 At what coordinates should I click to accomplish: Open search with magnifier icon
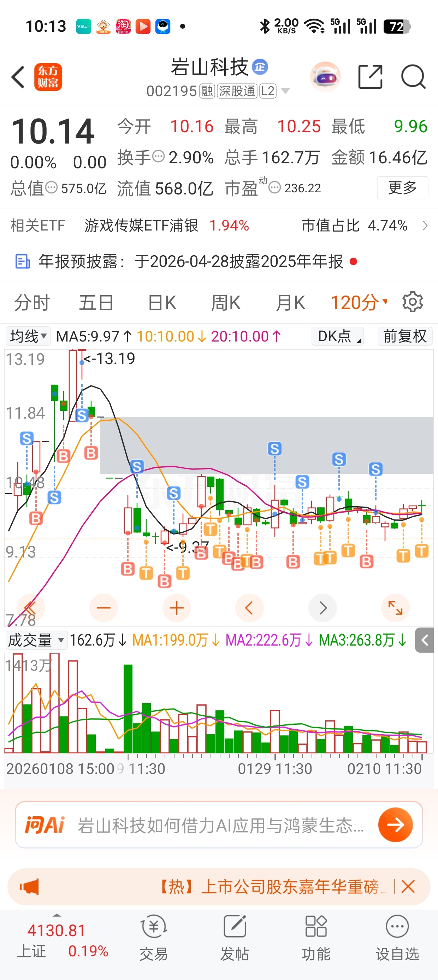click(x=413, y=77)
